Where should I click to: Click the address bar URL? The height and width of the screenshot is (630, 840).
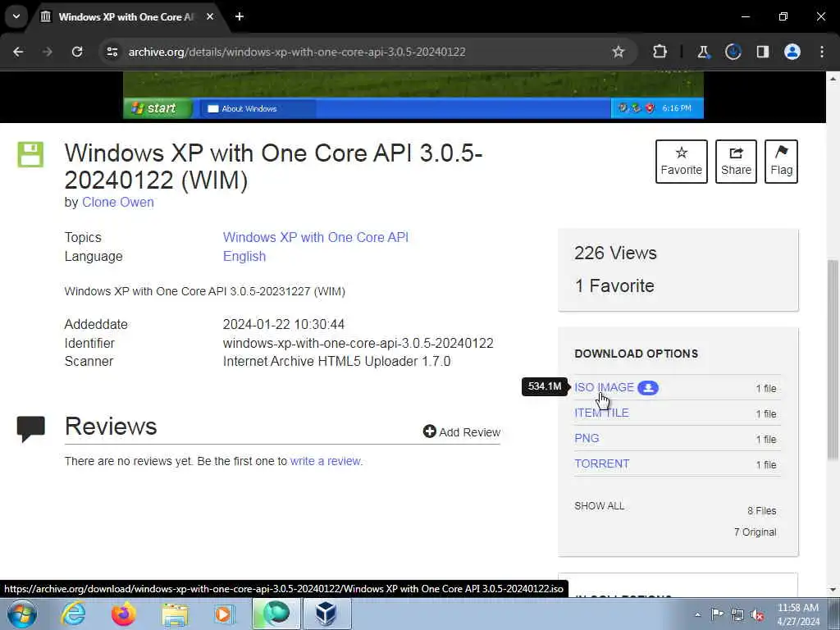point(297,52)
